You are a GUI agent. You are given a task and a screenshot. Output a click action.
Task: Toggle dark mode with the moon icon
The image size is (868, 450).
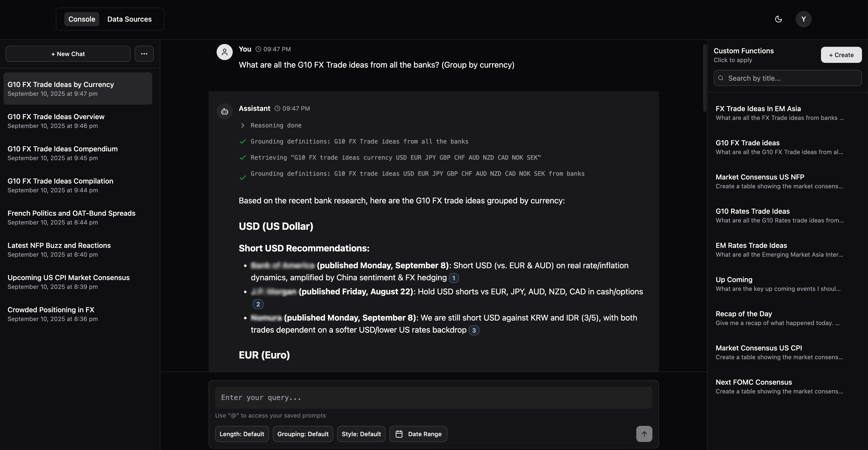pos(778,19)
